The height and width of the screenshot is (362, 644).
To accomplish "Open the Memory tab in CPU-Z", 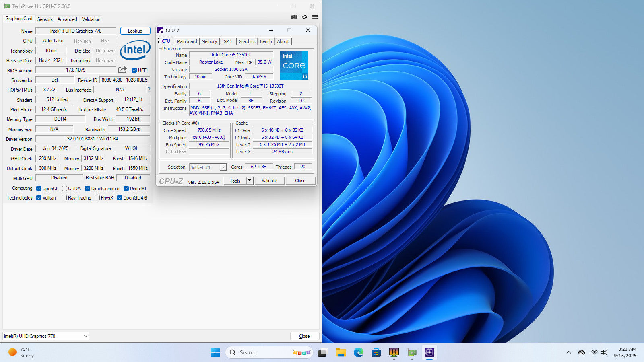I will pos(209,41).
